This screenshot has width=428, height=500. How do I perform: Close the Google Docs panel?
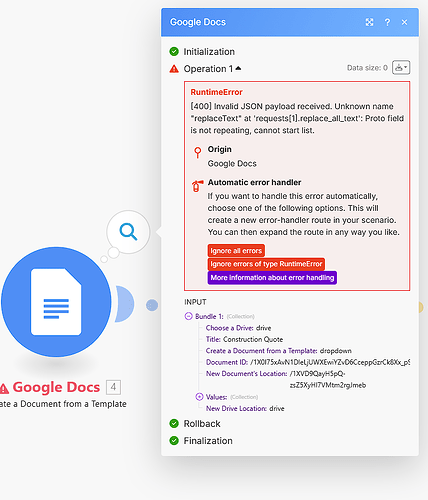pos(404,22)
